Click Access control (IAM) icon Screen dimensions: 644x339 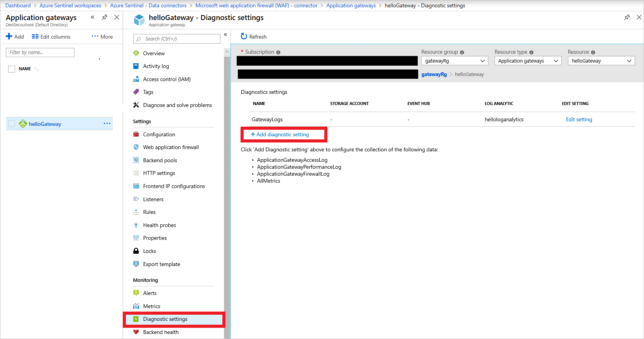click(x=136, y=79)
